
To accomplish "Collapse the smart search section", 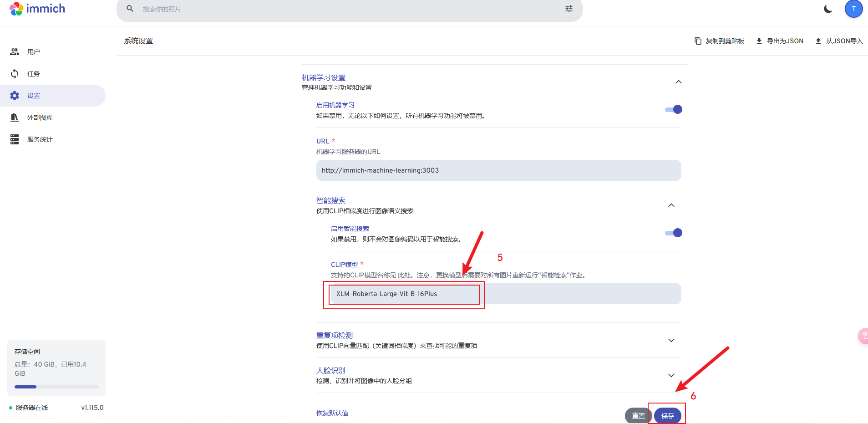I will tap(671, 205).
